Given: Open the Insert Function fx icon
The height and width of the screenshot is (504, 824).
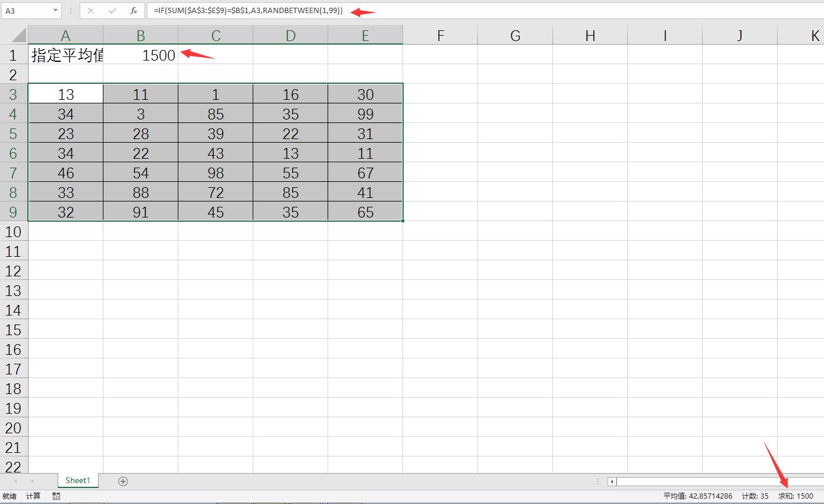Looking at the screenshot, I should point(134,11).
